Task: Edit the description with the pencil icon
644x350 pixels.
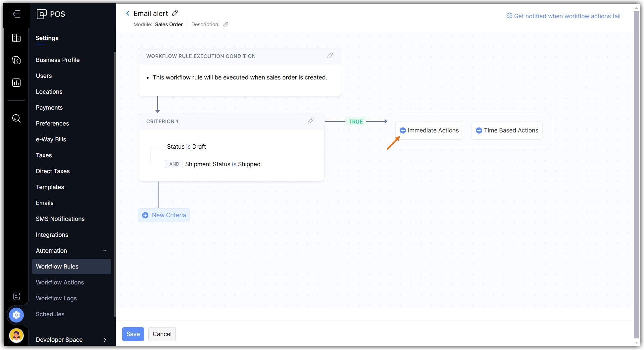Action: [225, 25]
